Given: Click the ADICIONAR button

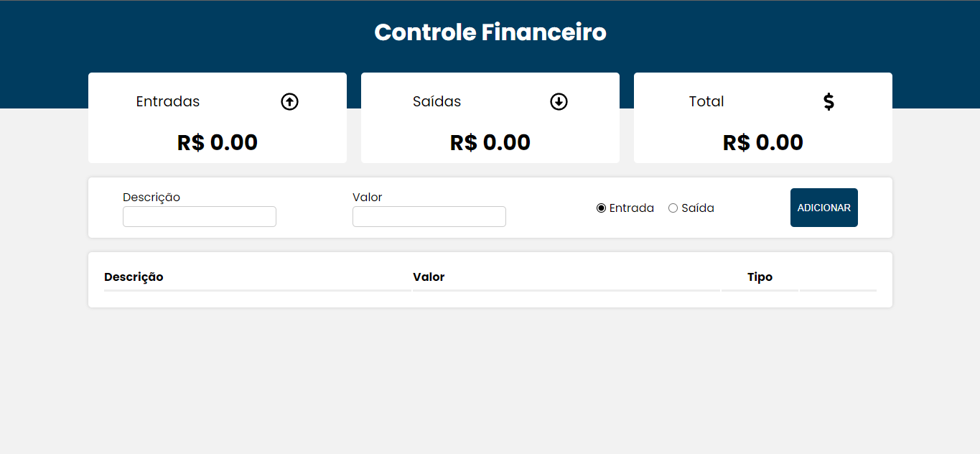Looking at the screenshot, I should [x=824, y=208].
